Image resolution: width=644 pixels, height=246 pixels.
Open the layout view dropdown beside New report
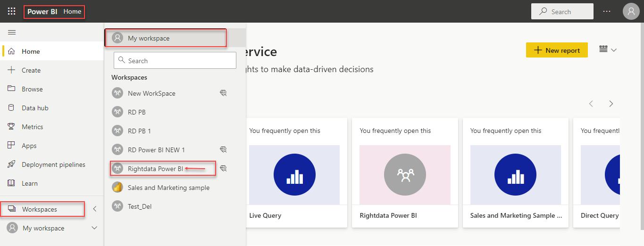608,49
